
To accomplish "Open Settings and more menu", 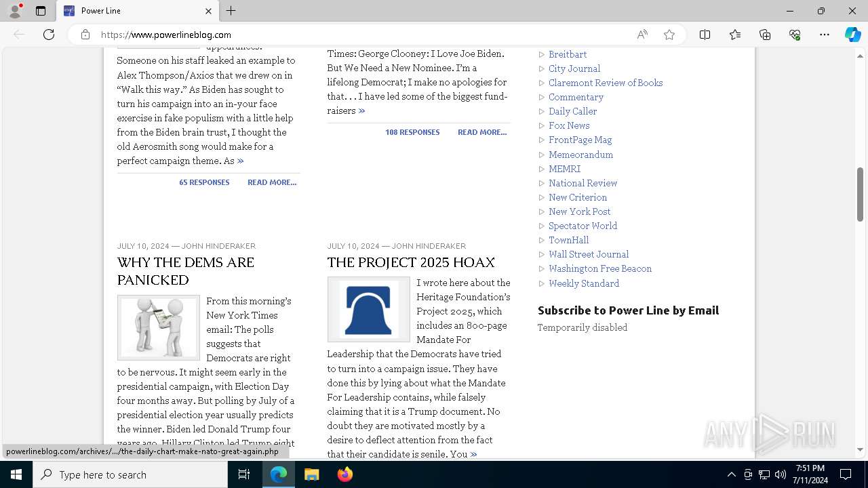I will (x=825, y=35).
